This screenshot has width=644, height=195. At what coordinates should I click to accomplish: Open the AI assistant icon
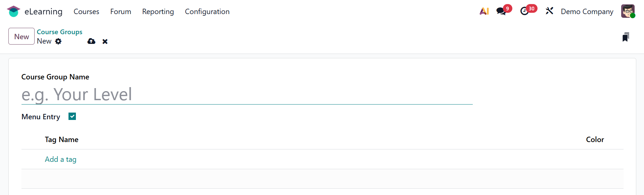click(x=484, y=11)
